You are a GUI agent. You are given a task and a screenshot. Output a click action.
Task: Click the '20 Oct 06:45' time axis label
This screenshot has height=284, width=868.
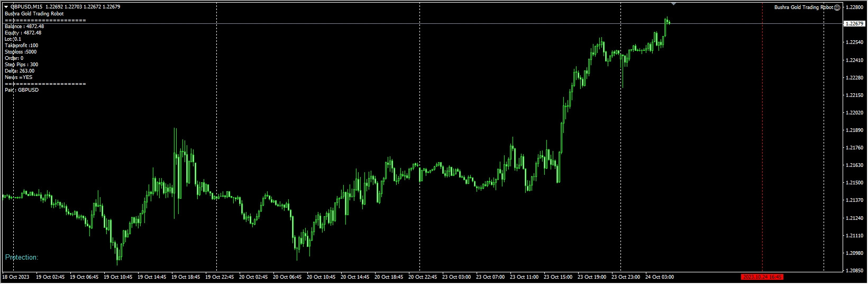point(287,277)
